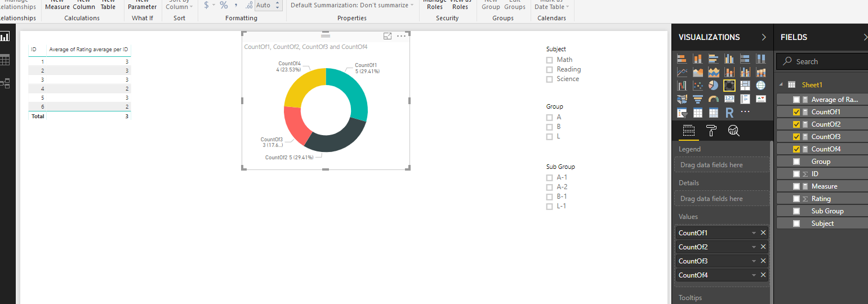Insert a Slicer visual
868x304 pixels.
[682, 113]
